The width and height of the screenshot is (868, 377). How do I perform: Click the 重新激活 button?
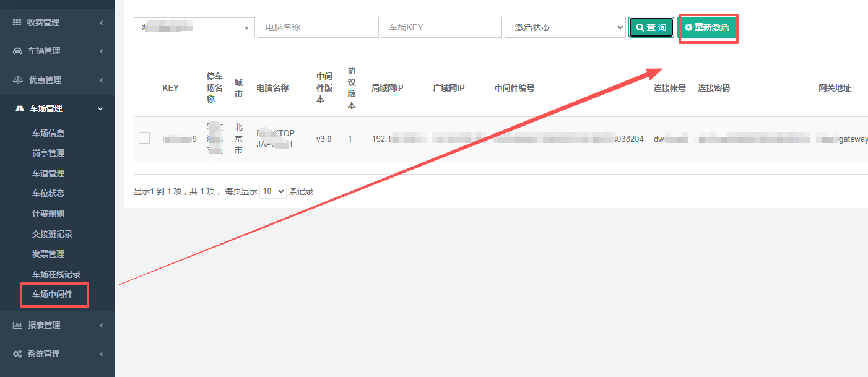(x=707, y=27)
